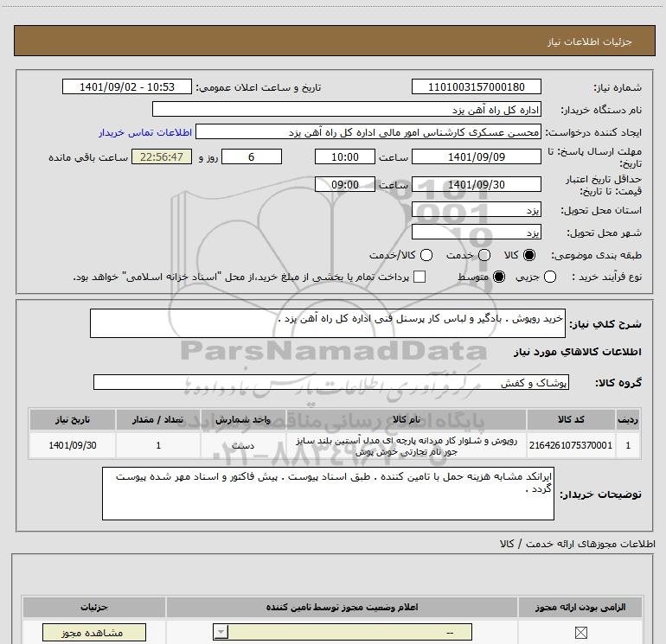The image size is (666, 644).
Task: Click the مشاهده مجوز button
Action: 94,633
